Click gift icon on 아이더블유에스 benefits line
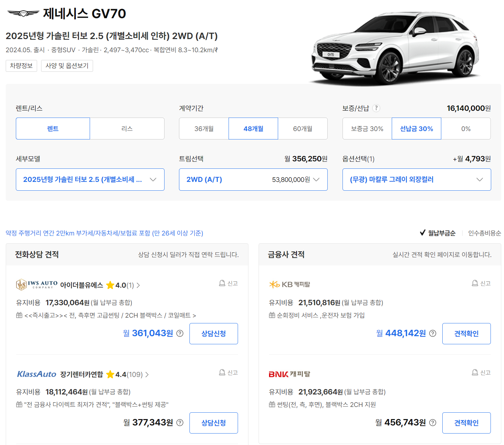This screenshot has height=445, width=504. click(x=19, y=315)
